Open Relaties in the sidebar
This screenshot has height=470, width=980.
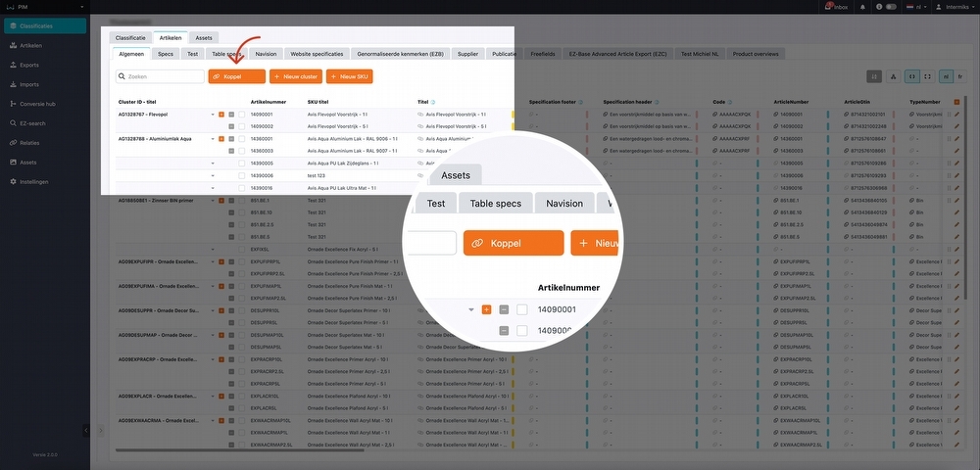click(29, 142)
